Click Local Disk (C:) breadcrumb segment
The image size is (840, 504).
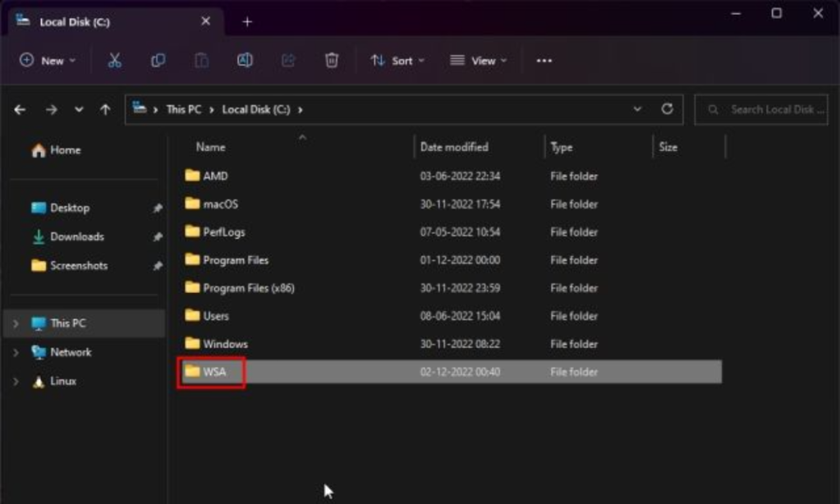click(256, 110)
